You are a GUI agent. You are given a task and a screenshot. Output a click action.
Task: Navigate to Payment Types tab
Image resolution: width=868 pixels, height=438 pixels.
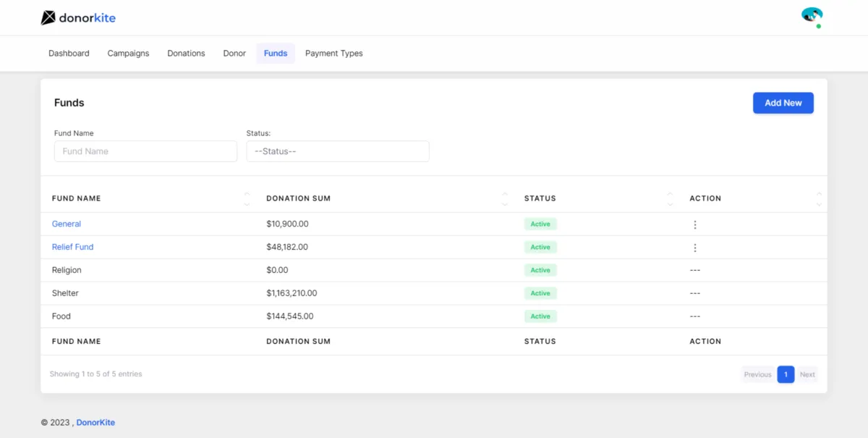tap(333, 54)
